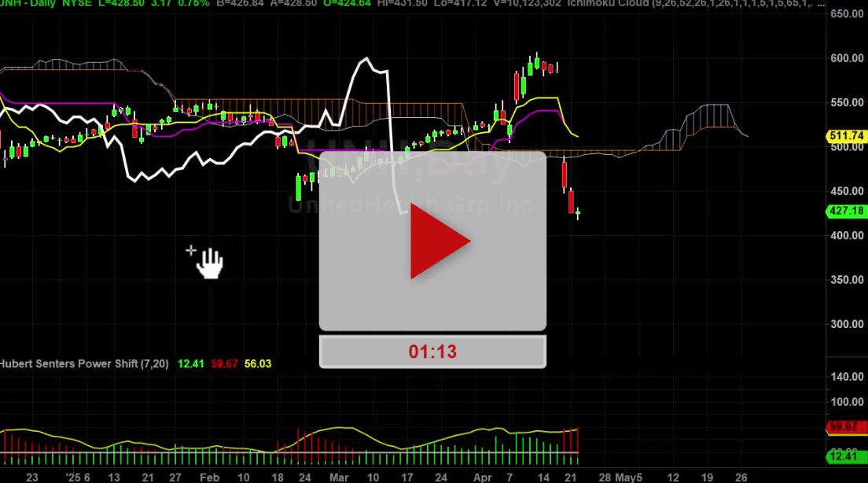This screenshot has width=868, height=483.
Task: Click the Ichimoku Cloud indicator label
Action: pyautogui.click(x=608, y=3)
